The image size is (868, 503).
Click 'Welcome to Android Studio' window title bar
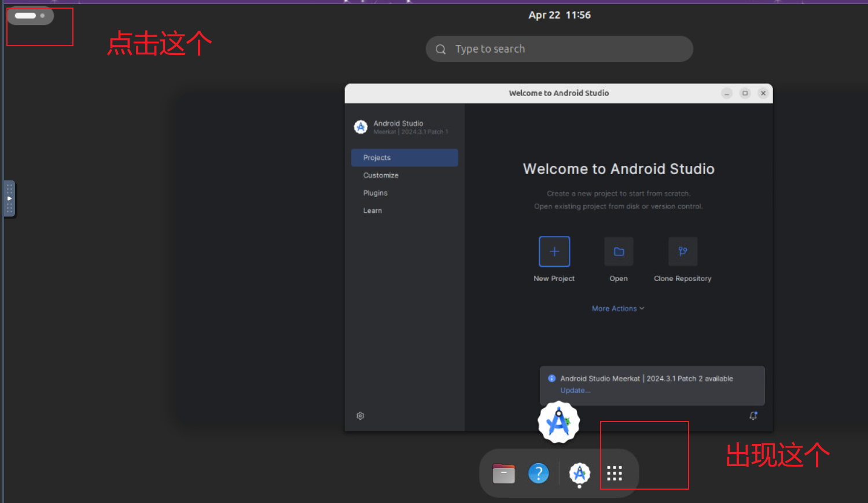tap(559, 93)
